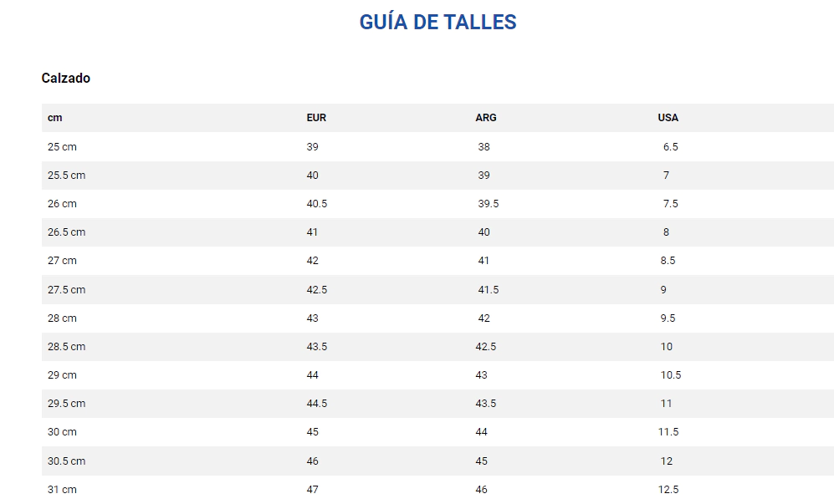
Task: Click the 25.5 cm row label
Action: pyautogui.click(x=66, y=176)
